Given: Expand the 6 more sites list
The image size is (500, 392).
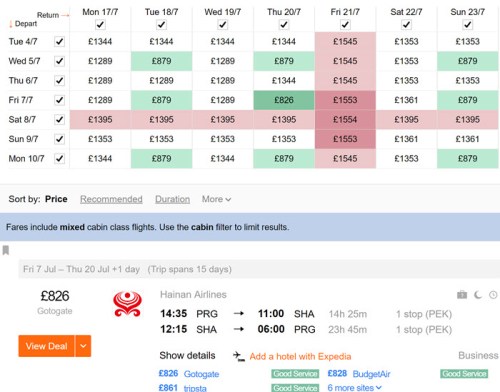Looking at the screenshot, I should click(354, 388).
